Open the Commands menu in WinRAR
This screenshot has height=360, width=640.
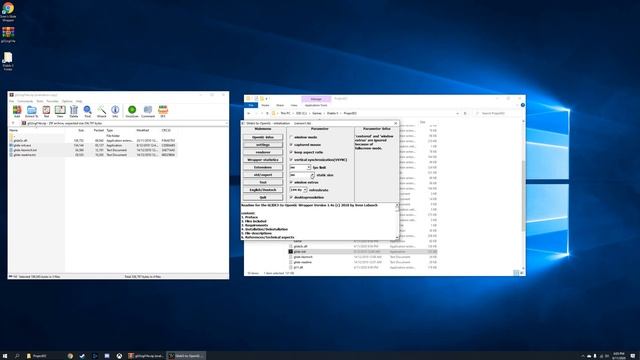coord(25,101)
